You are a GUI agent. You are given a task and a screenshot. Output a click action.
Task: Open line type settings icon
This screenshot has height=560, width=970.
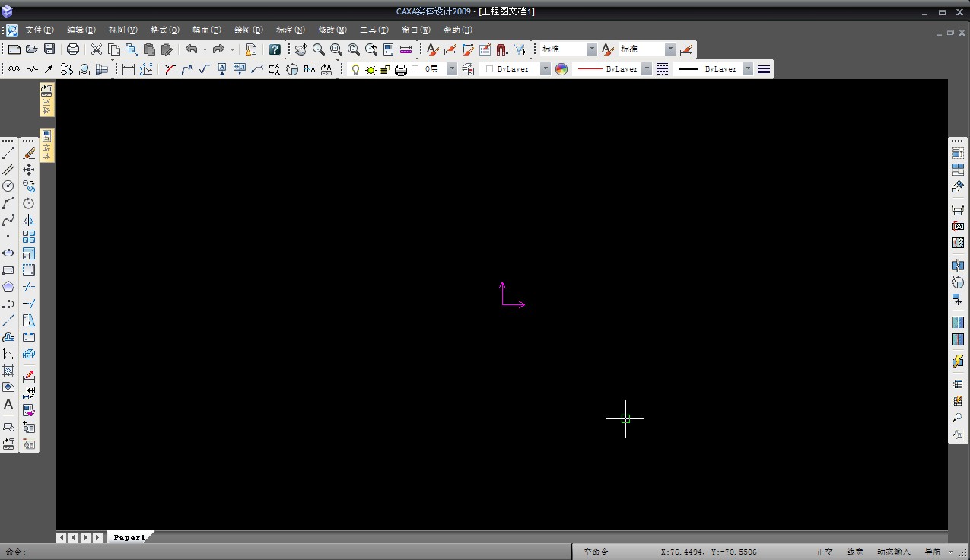(x=663, y=69)
